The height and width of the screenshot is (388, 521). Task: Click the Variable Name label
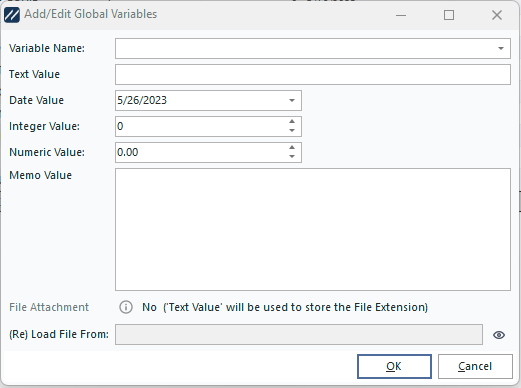click(47, 48)
